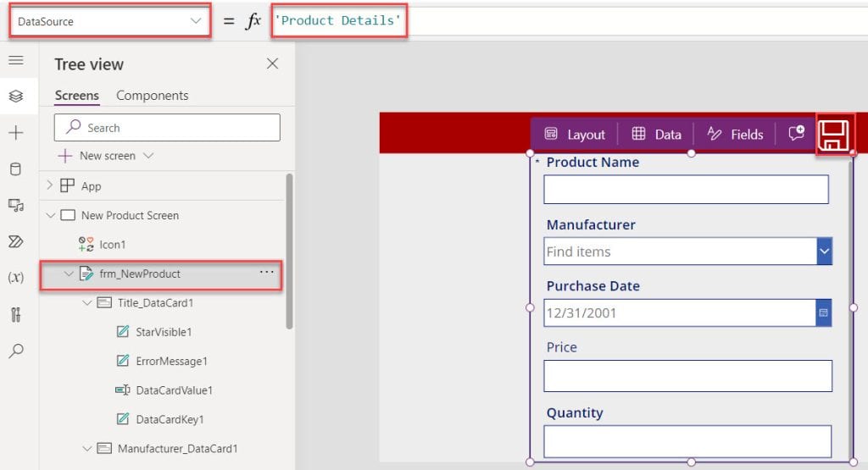
Task: Select Manufacturer_DataCard1 in the tree
Action: tap(178, 449)
